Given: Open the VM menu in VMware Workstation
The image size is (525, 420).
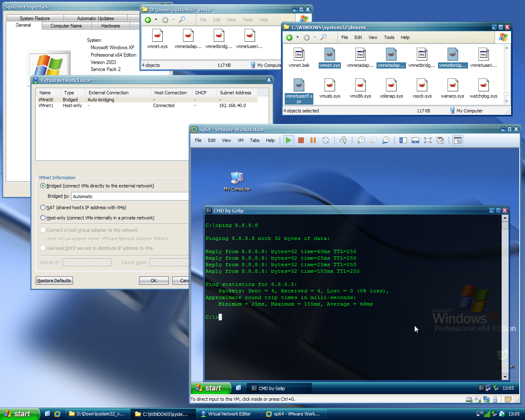Looking at the screenshot, I should point(240,140).
